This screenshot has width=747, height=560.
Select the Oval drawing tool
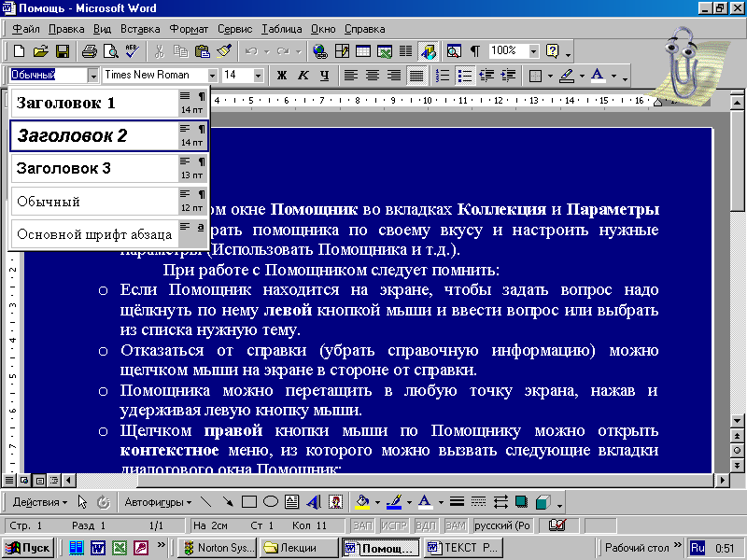(x=271, y=502)
